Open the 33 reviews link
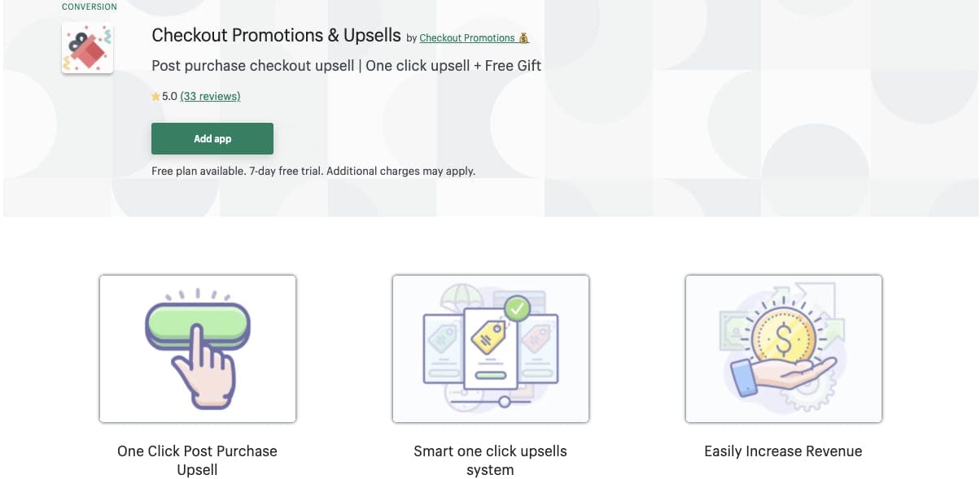980x479 pixels. click(209, 96)
